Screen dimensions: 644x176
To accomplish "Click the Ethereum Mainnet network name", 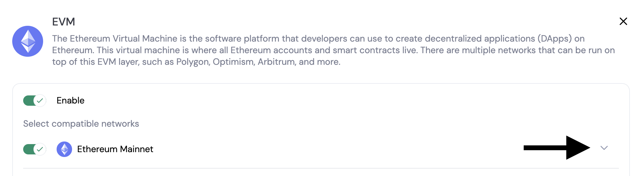I will pyautogui.click(x=115, y=149).
